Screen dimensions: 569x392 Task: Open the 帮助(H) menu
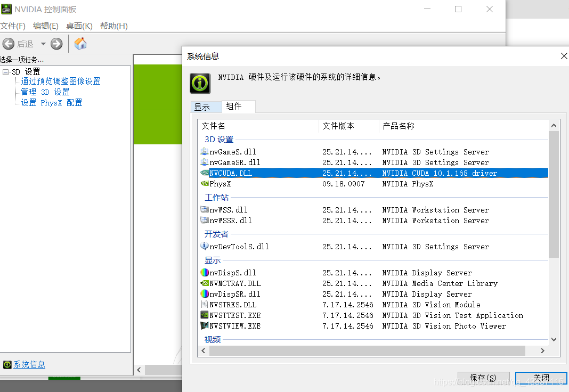pos(114,26)
